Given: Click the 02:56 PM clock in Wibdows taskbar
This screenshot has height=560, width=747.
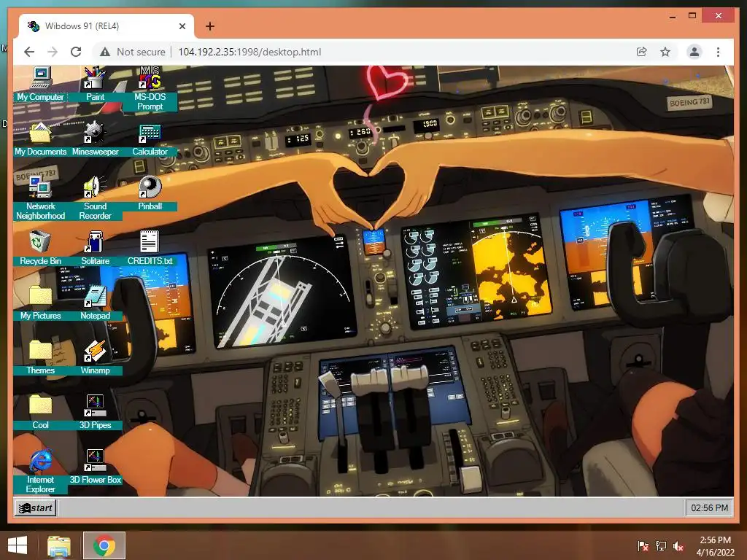Looking at the screenshot, I should coord(709,507).
